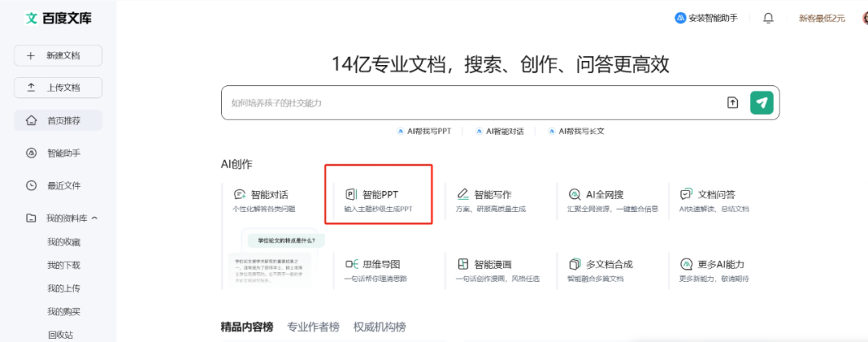Viewport: 868px width, 342px height.
Task: Open 智能助手 from the sidebar
Action: (x=58, y=153)
